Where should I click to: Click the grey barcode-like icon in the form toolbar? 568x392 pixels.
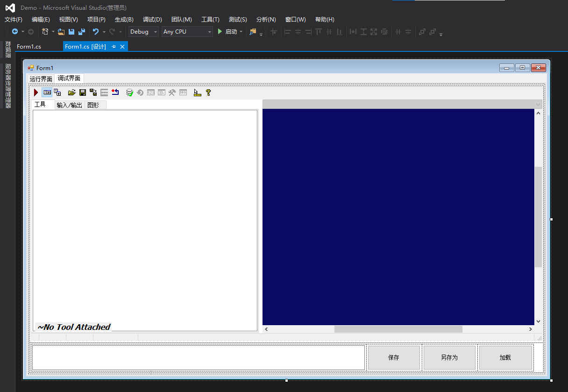point(104,93)
